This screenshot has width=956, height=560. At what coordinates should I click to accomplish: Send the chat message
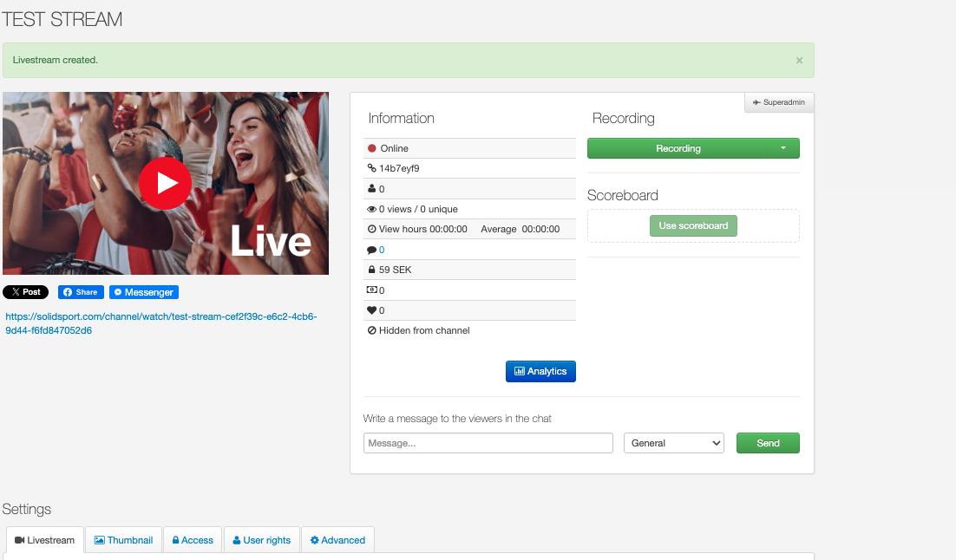[768, 443]
